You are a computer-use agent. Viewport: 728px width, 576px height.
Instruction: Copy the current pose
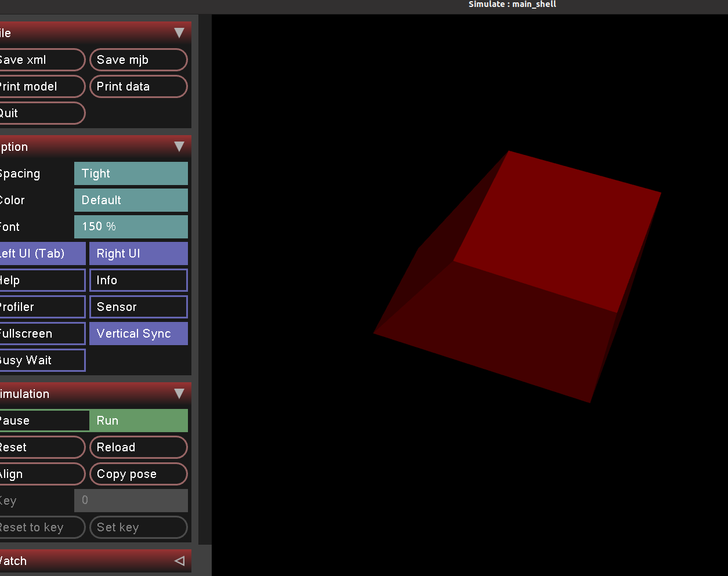pyautogui.click(x=139, y=474)
